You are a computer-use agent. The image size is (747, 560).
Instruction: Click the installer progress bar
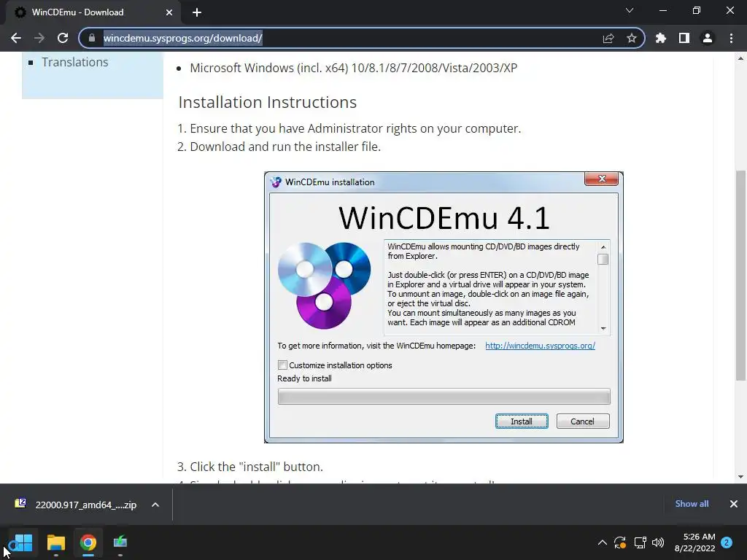[x=444, y=396]
